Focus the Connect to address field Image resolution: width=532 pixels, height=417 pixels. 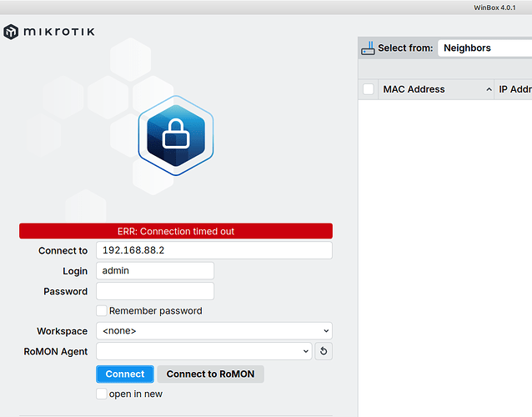click(x=214, y=250)
